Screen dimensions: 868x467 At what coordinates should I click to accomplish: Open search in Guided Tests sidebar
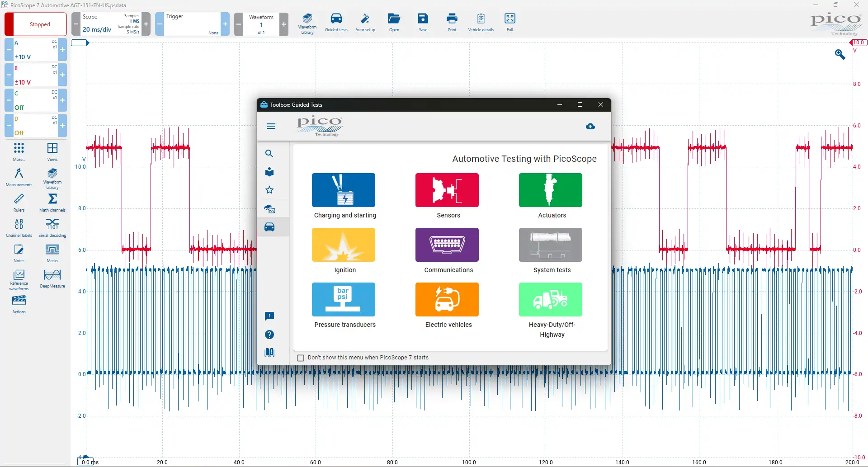pos(269,154)
